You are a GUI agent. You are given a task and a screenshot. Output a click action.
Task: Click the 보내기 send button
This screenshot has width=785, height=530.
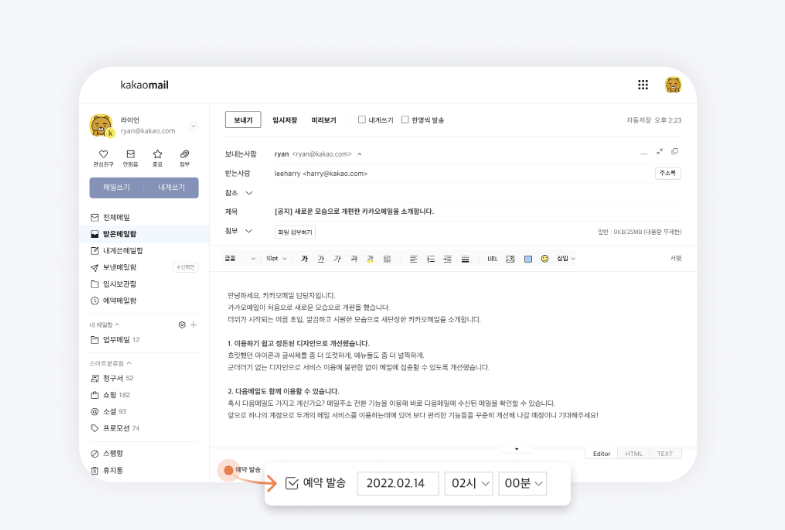coord(243,120)
